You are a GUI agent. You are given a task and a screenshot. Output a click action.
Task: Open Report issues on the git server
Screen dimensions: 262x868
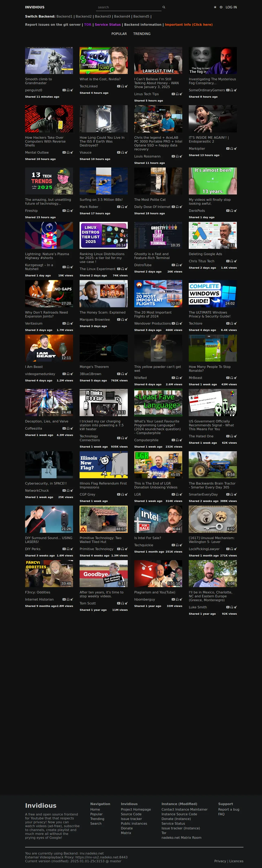click(x=53, y=25)
